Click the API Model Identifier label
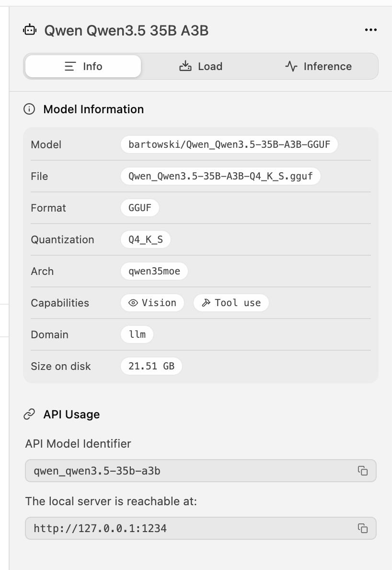Screen dimensions: 392x570 click(78, 443)
